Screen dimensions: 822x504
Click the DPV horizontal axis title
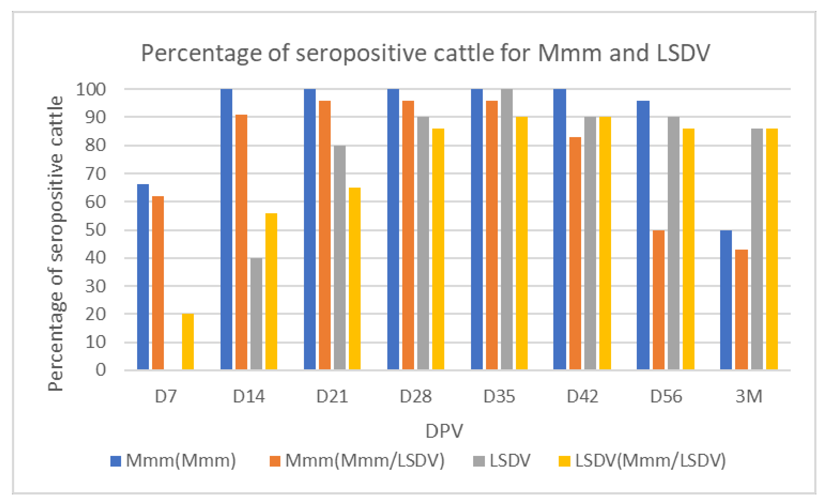click(444, 431)
